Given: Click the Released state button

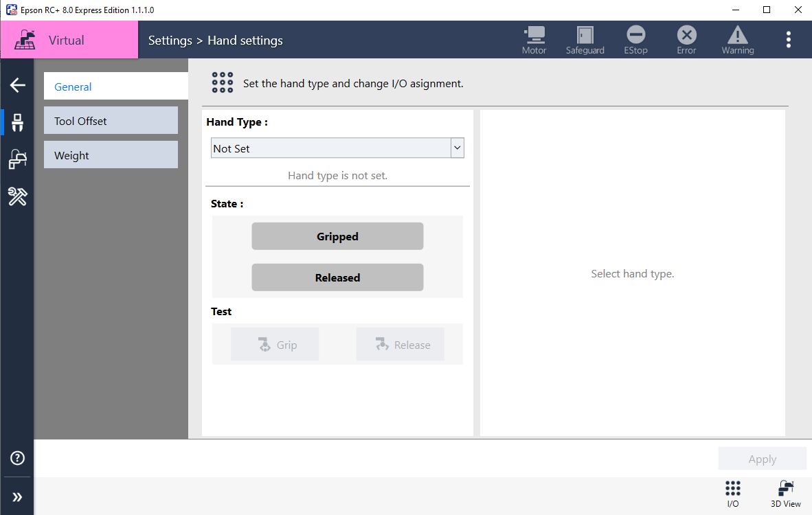Looking at the screenshot, I should coord(337,277).
